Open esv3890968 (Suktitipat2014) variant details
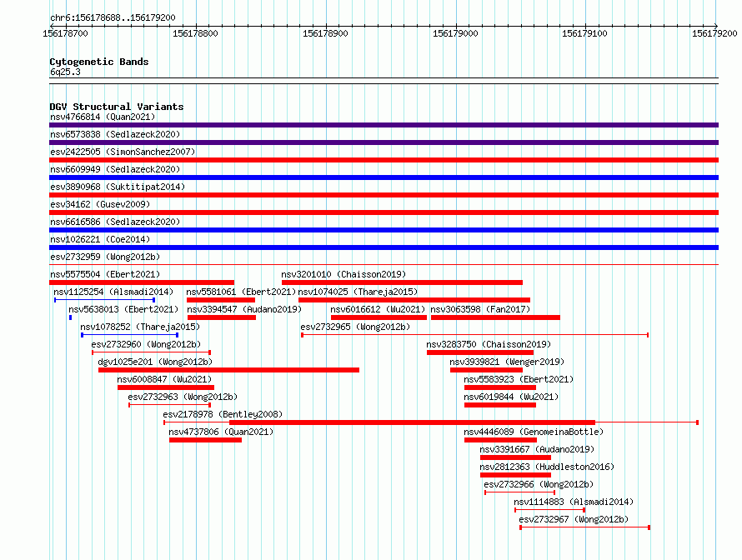 click(x=118, y=187)
